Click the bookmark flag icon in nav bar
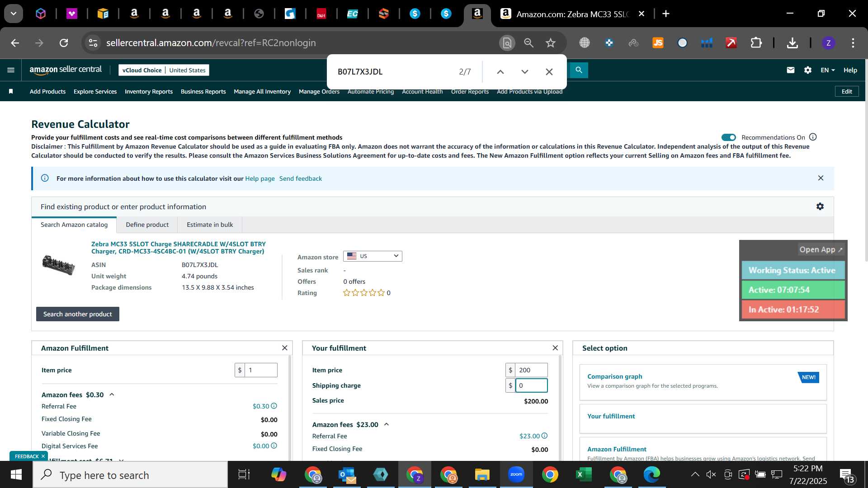The width and height of the screenshot is (868, 488). (11, 91)
